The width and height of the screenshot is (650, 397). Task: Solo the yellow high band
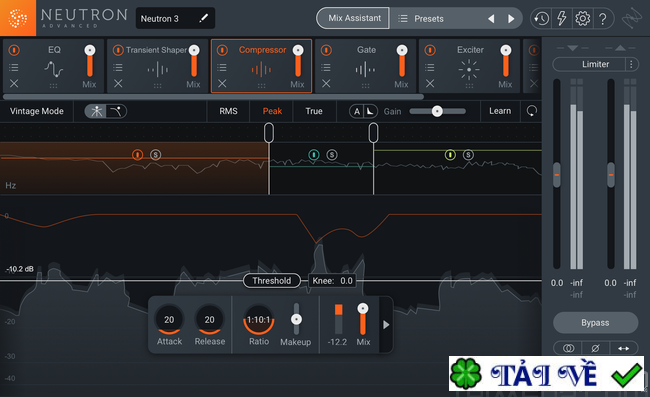(x=468, y=155)
